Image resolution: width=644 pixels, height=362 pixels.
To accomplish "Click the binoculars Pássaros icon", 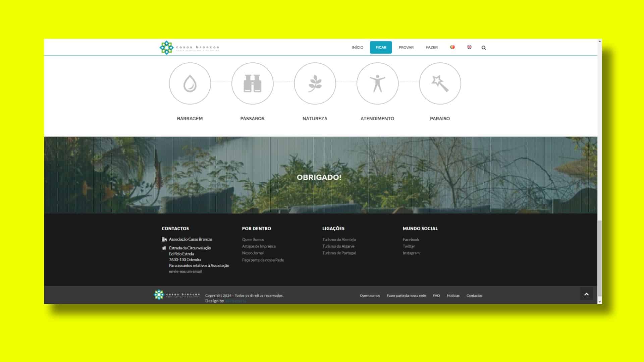I will point(252,83).
